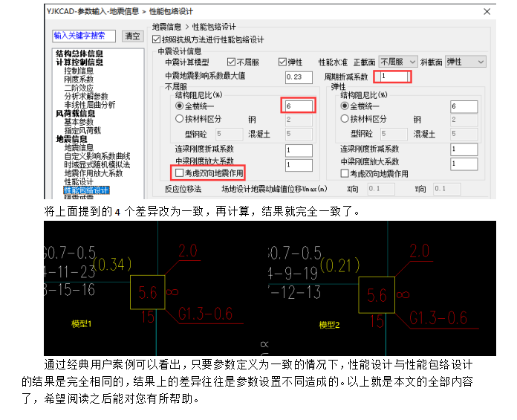Toggle 按照抗规方法进行性能包络设计 checkbox
The height and width of the screenshot is (420, 517).
tap(156, 39)
